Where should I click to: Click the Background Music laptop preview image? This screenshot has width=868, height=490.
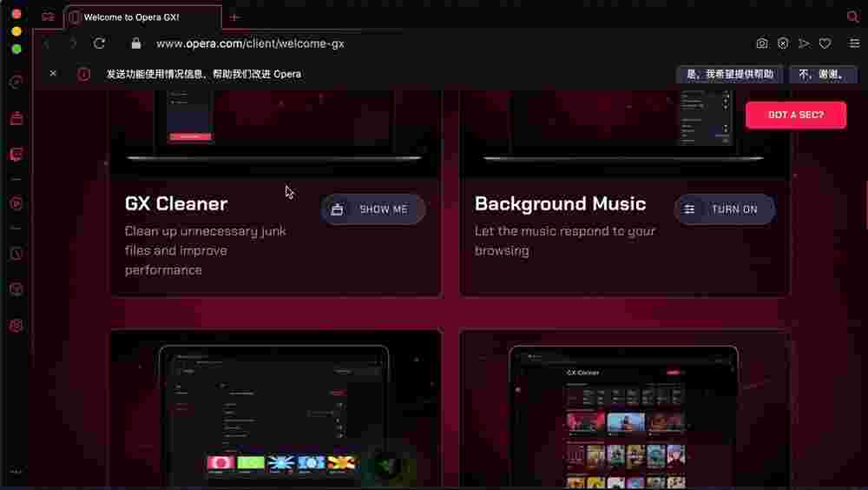coord(624,132)
